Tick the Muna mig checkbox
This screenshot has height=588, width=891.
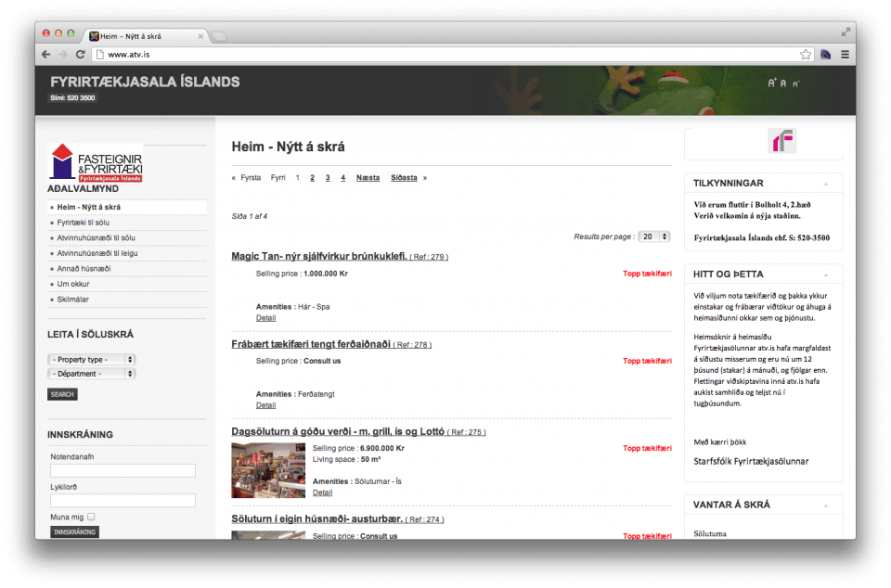point(91,517)
